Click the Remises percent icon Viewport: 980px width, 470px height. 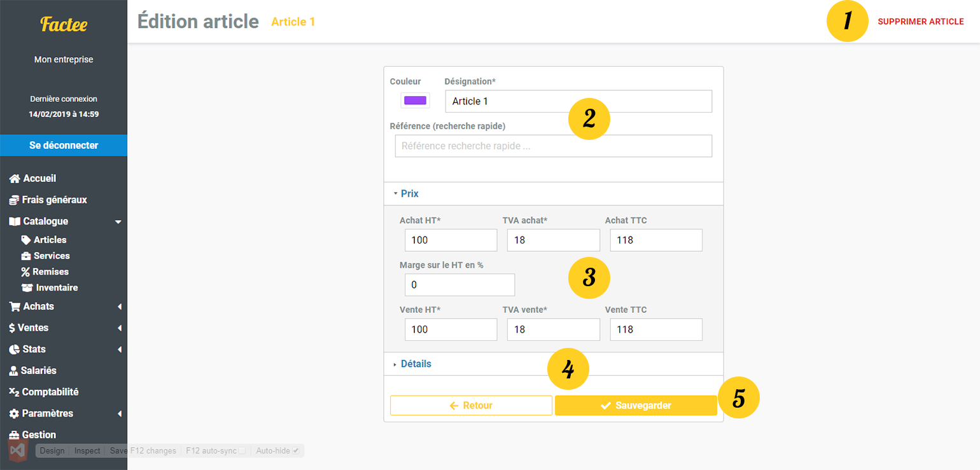click(x=25, y=272)
